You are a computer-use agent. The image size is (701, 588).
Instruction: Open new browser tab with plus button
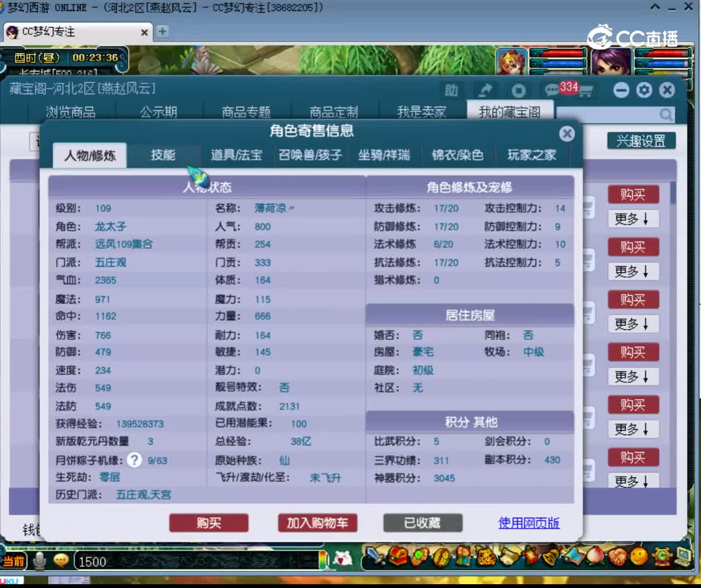coord(162,31)
